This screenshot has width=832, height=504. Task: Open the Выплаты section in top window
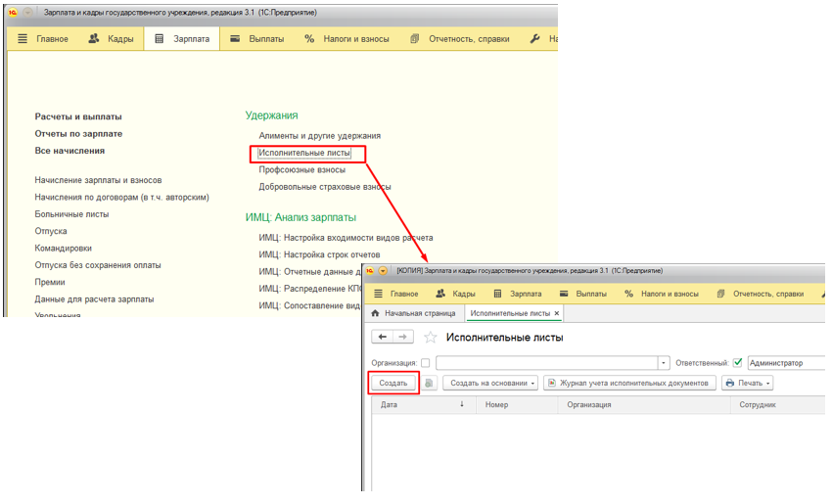point(257,39)
